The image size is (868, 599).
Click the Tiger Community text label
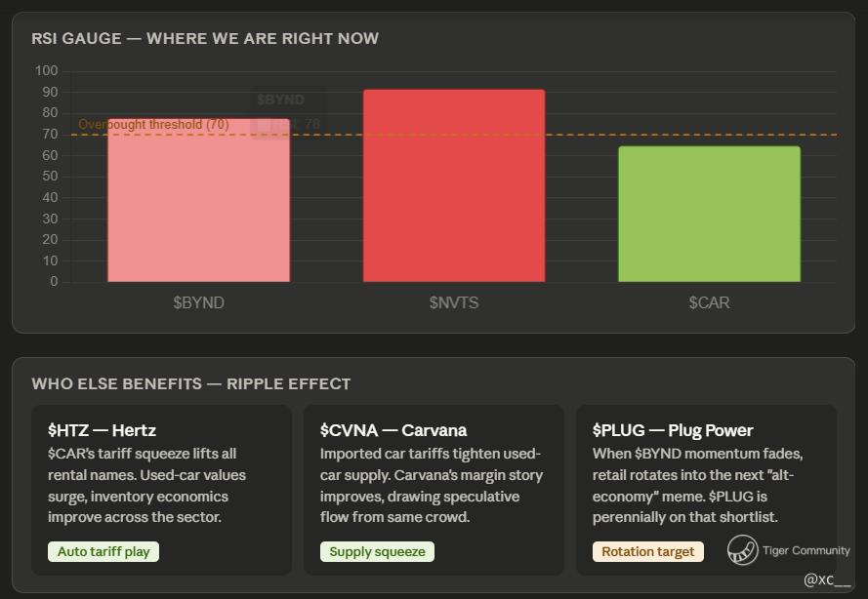point(806,550)
